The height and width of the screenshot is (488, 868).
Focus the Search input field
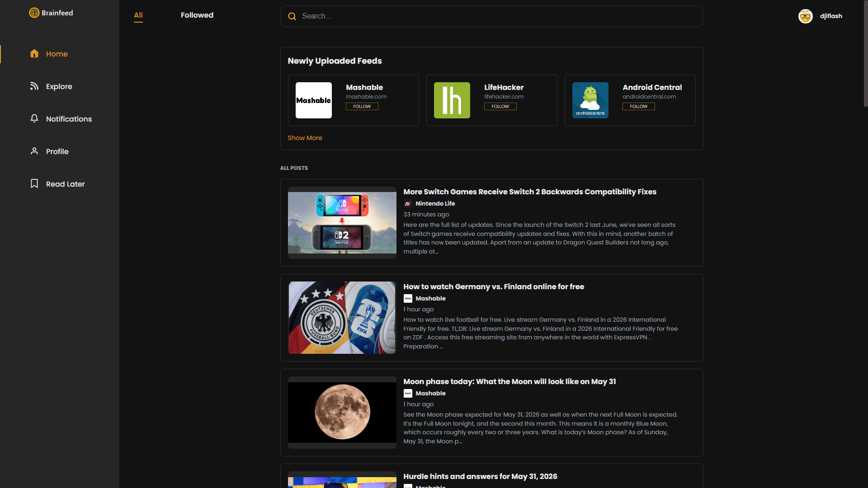(492, 16)
